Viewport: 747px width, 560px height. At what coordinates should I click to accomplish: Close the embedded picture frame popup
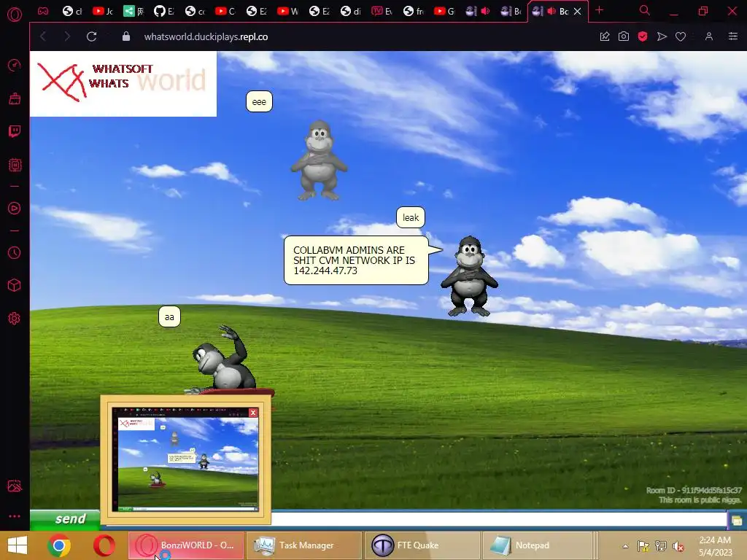click(253, 413)
